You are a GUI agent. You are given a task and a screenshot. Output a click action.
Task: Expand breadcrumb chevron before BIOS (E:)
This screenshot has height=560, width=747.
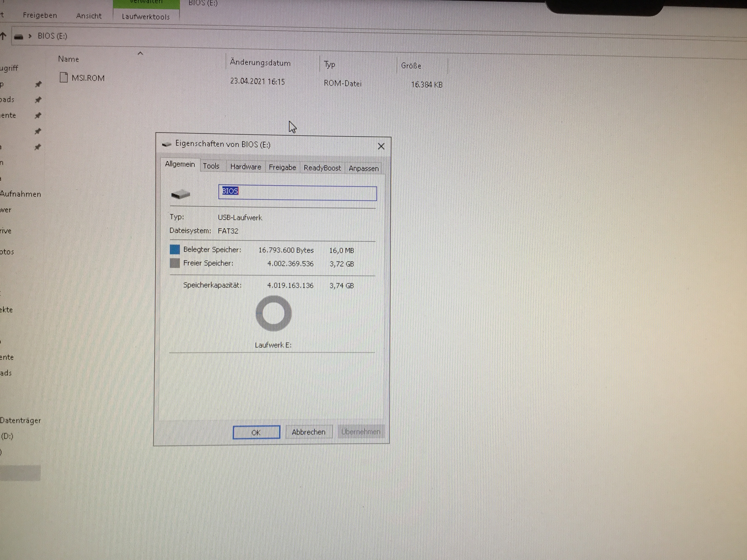click(x=30, y=36)
